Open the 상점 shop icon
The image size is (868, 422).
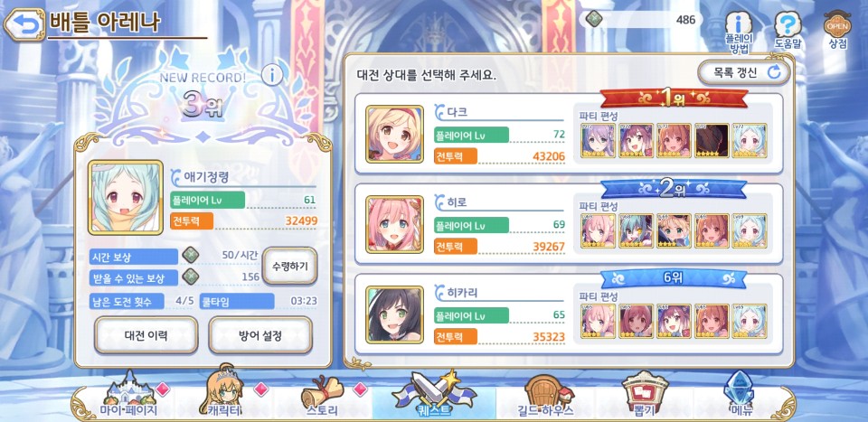(x=837, y=31)
